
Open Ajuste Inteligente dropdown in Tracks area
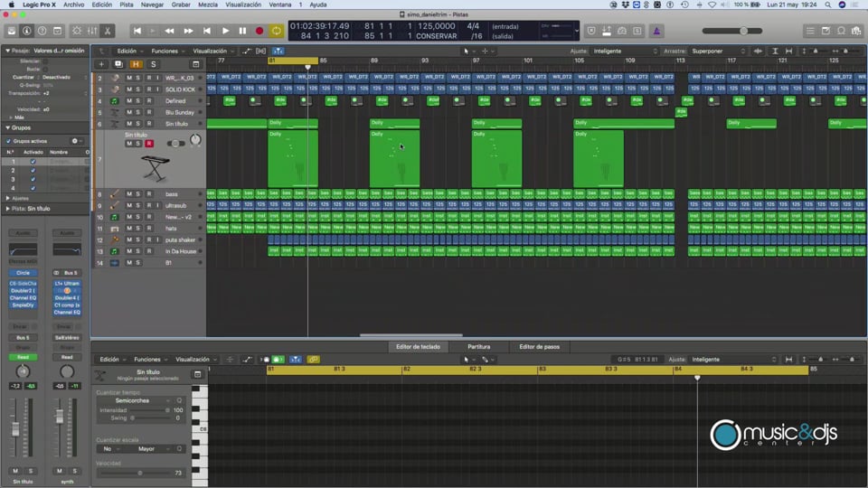pyautogui.click(x=625, y=51)
